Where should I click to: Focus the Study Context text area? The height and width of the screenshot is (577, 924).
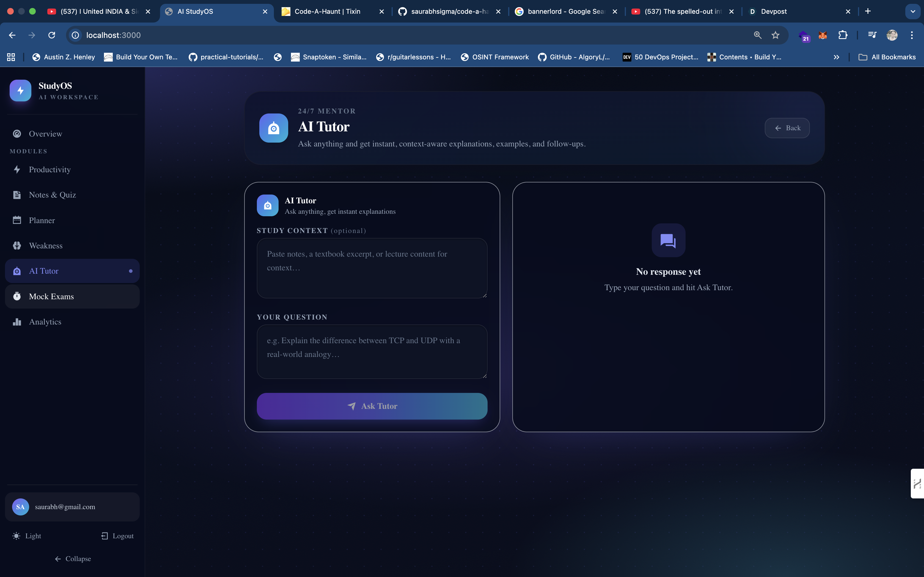(372, 268)
